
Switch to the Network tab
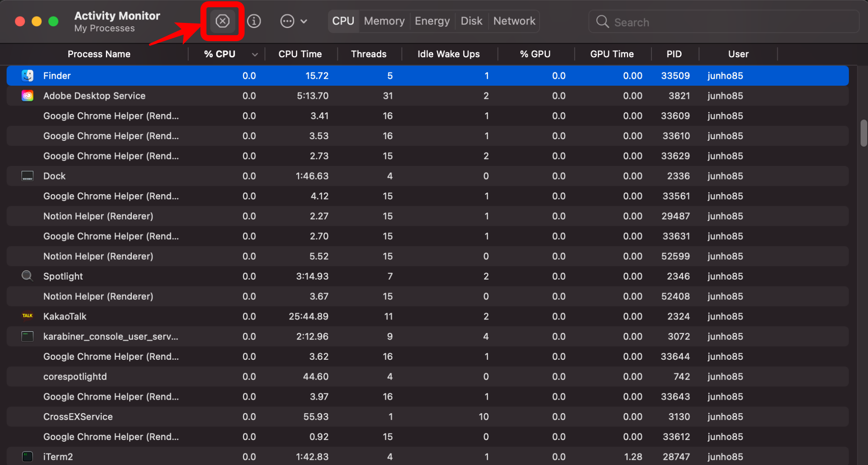click(514, 21)
